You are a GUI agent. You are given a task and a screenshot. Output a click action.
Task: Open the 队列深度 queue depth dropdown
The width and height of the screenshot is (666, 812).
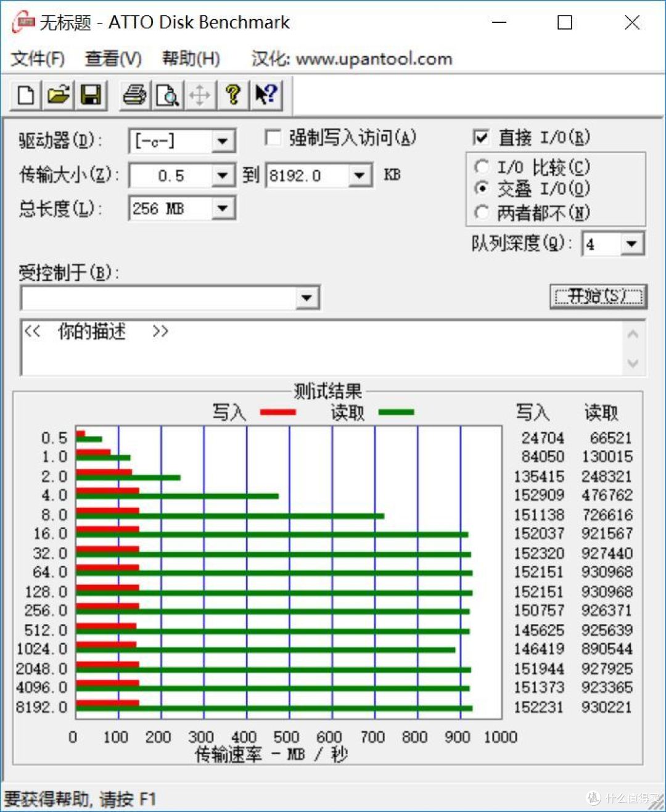[x=631, y=244]
